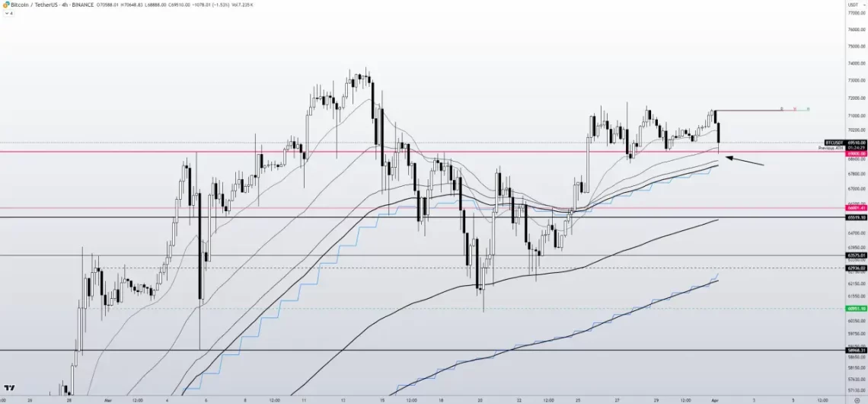Open the USDT currency selector

(852, 4)
